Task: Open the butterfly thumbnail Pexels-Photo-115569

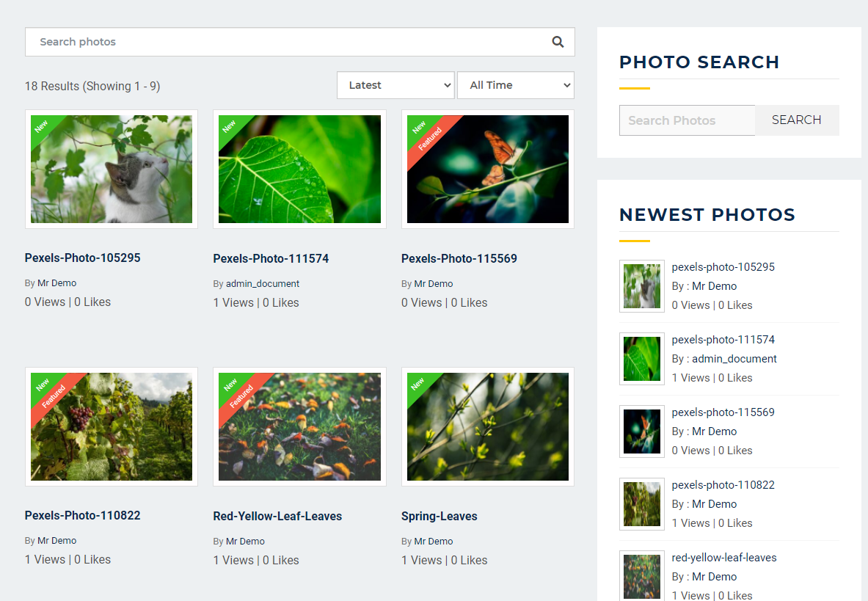Action: pos(488,170)
